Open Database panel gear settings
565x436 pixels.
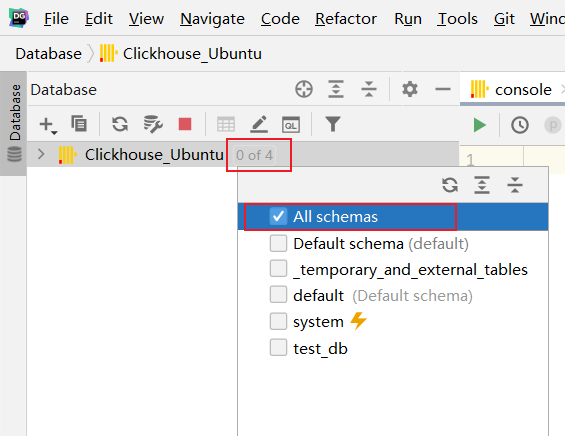pyautogui.click(x=410, y=89)
